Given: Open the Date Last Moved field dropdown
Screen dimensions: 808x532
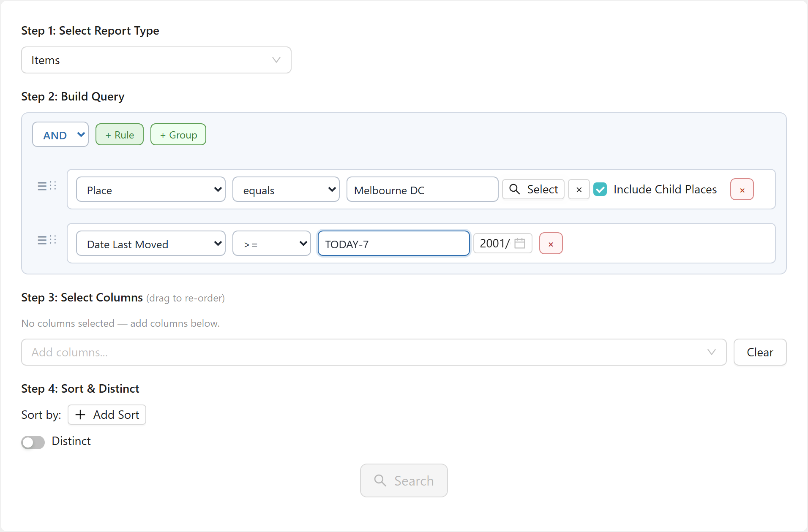Looking at the screenshot, I should tap(151, 244).
